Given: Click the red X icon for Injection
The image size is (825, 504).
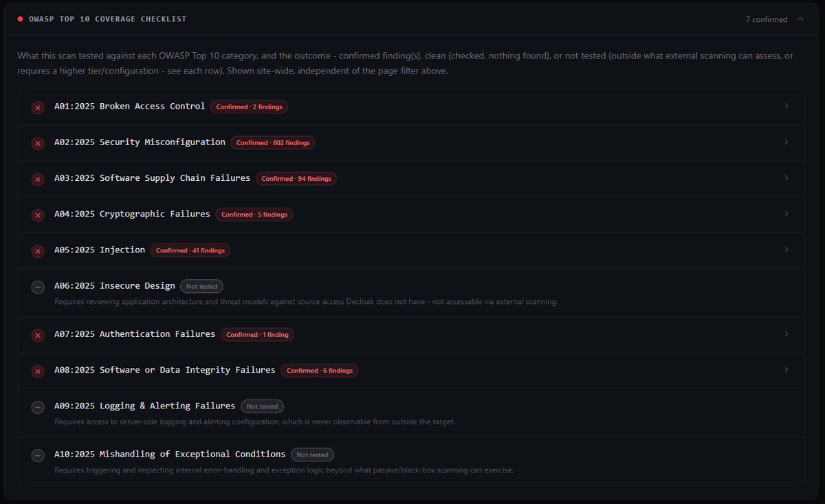Looking at the screenshot, I should 38,251.
